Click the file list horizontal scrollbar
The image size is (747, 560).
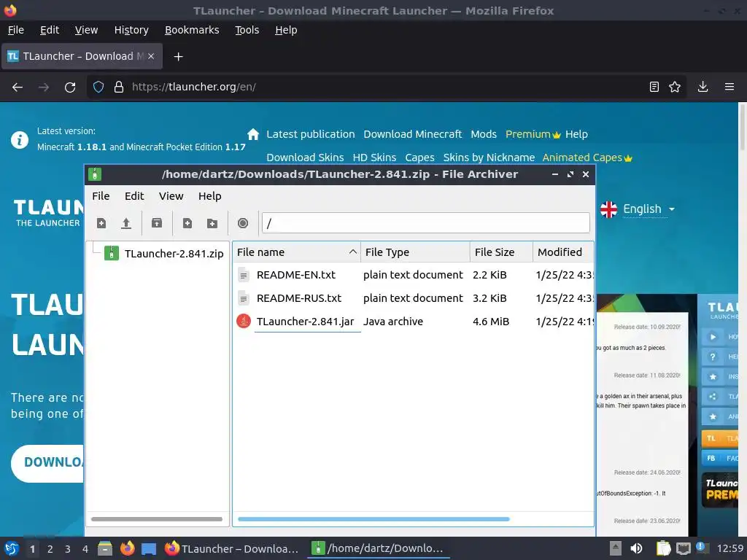point(373,519)
